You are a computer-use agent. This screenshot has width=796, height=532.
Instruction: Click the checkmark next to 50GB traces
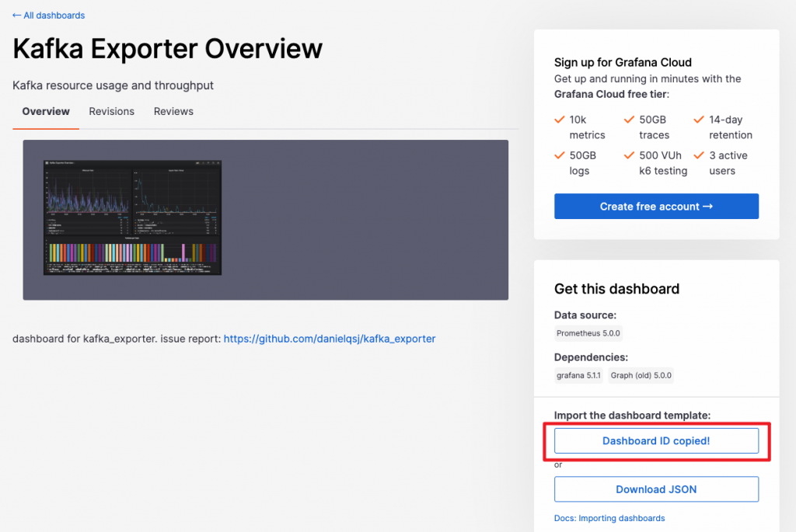point(629,120)
